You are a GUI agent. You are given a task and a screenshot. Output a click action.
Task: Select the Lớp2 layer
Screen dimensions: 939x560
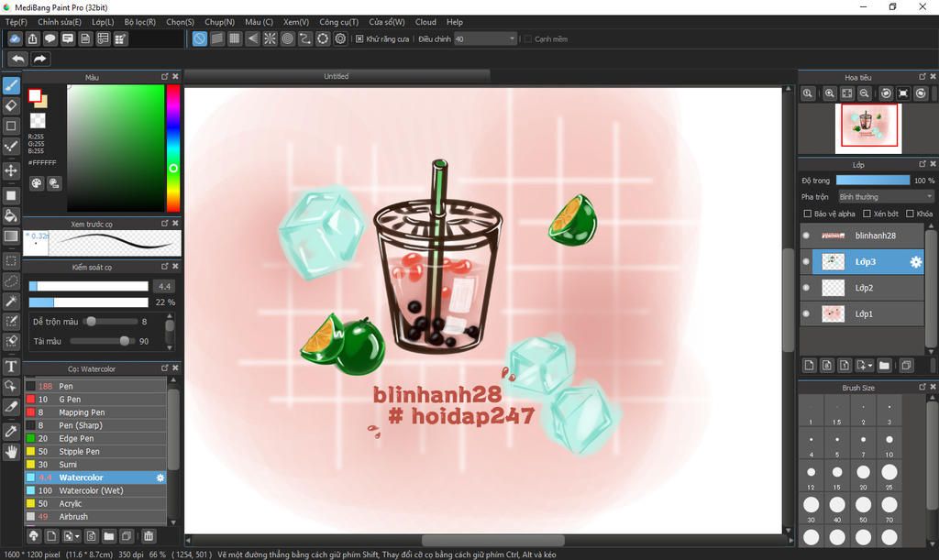(867, 288)
